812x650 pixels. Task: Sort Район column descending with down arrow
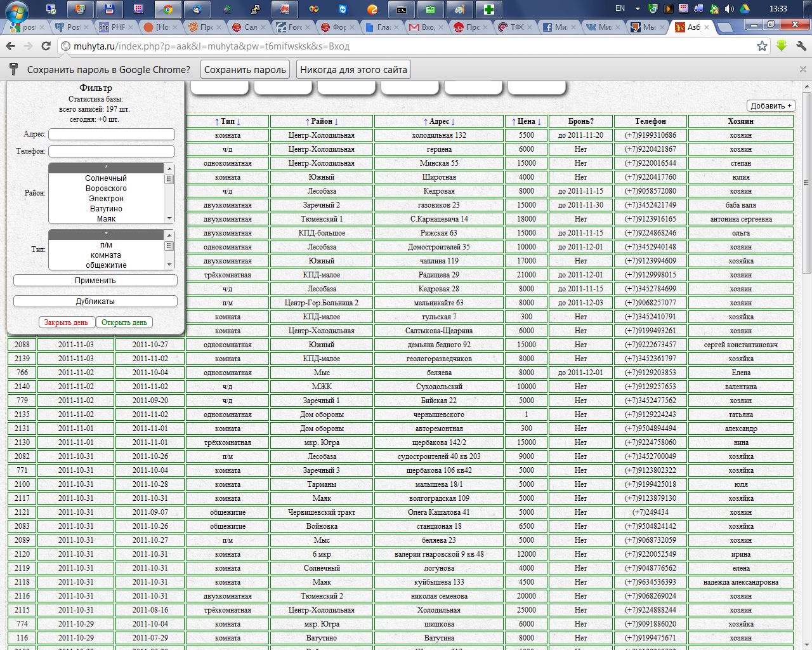(336, 121)
